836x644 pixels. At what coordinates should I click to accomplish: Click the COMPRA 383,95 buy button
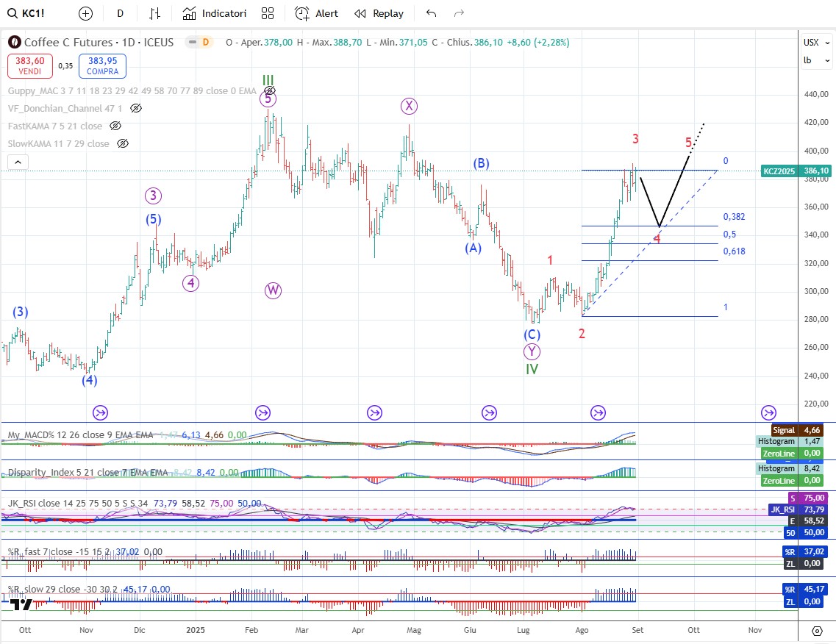coord(103,66)
